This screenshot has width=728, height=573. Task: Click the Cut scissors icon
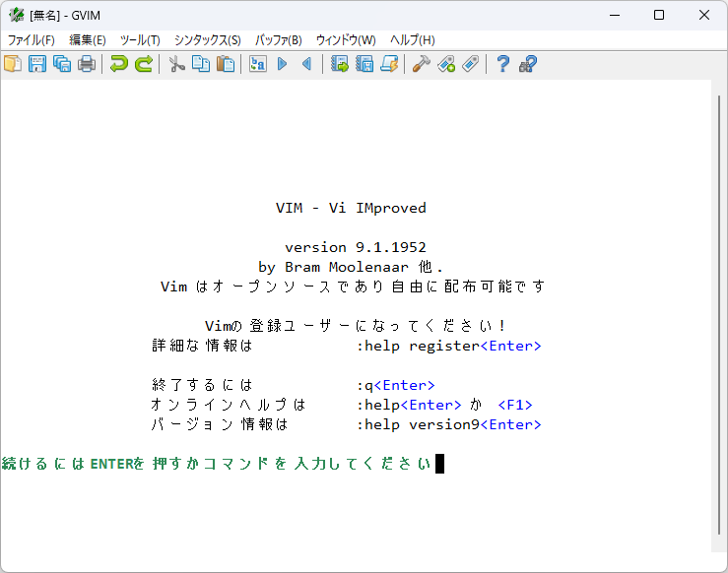[176, 64]
